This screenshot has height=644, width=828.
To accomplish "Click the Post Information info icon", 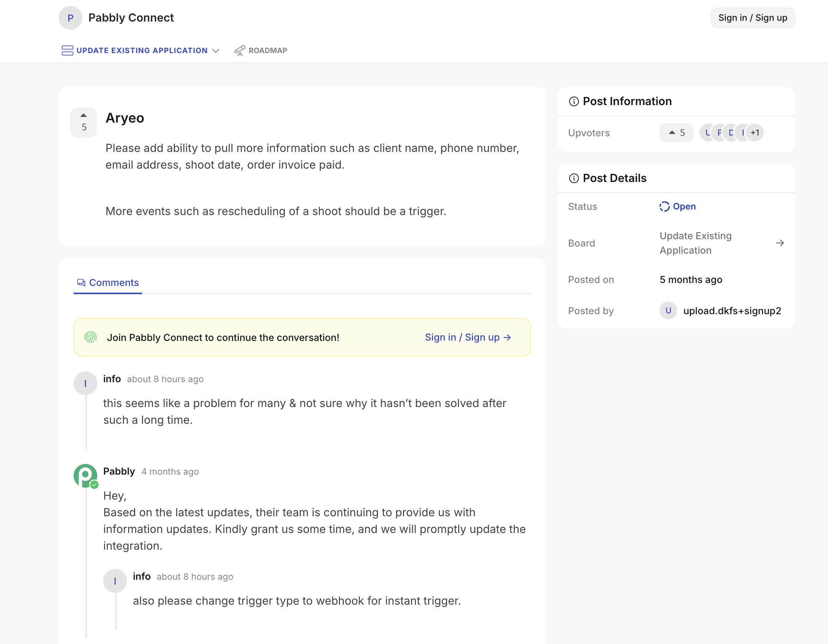I will point(574,102).
